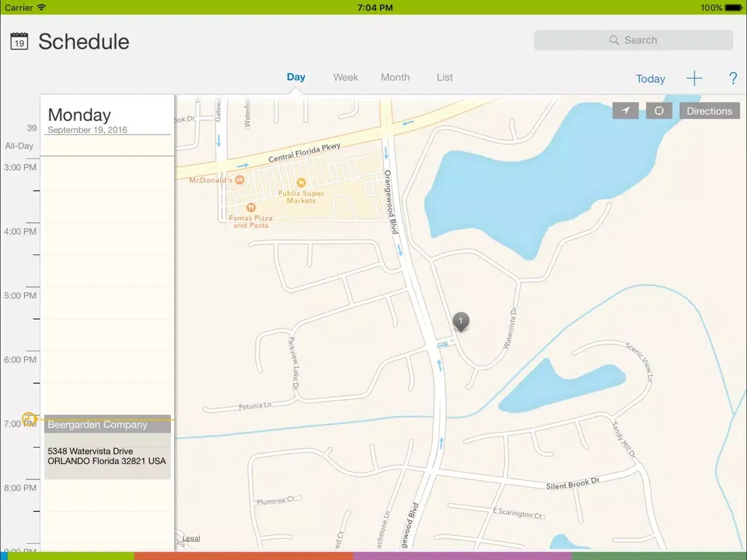Open the Legal link on map
This screenshot has height=560, width=747.
(x=191, y=538)
